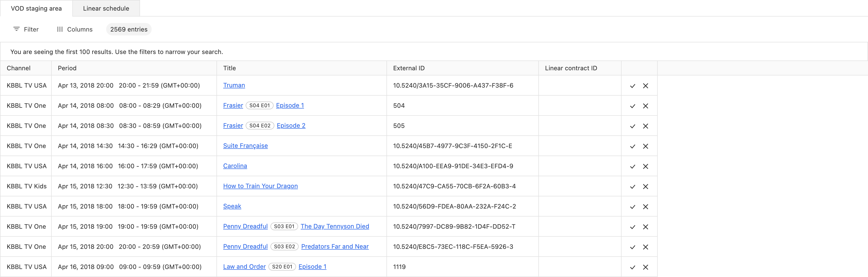This screenshot has width=868, height=277.
Task: Open the Penny Dreadful series link for S03 E02
Action: [245, 247]
